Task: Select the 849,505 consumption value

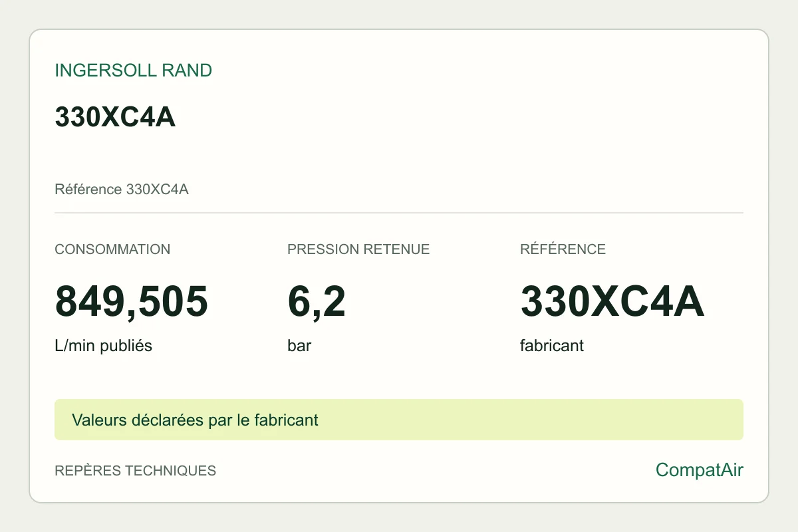Action: coord(132,301)
